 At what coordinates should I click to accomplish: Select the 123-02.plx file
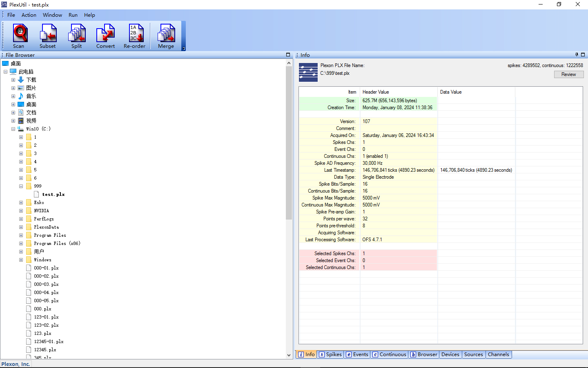click(46, 325)
